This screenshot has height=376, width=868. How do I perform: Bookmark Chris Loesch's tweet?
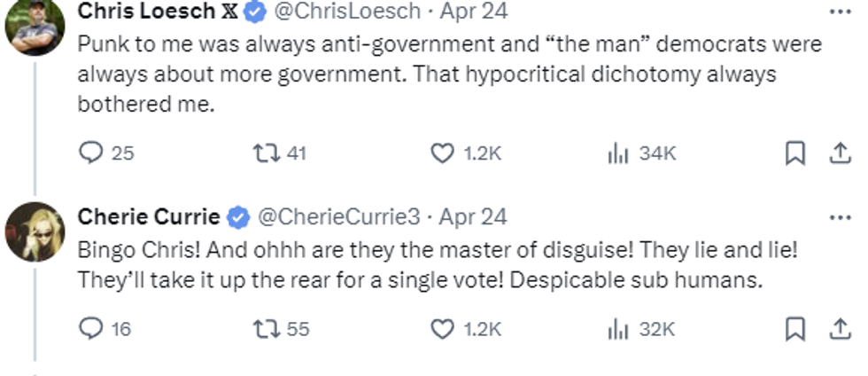pos(796,153)
